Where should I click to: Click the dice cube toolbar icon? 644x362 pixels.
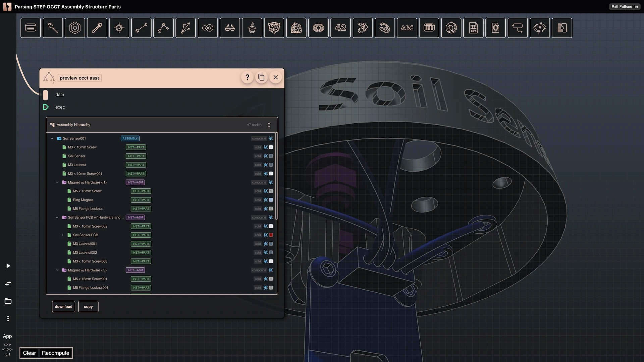click(296, 28)
